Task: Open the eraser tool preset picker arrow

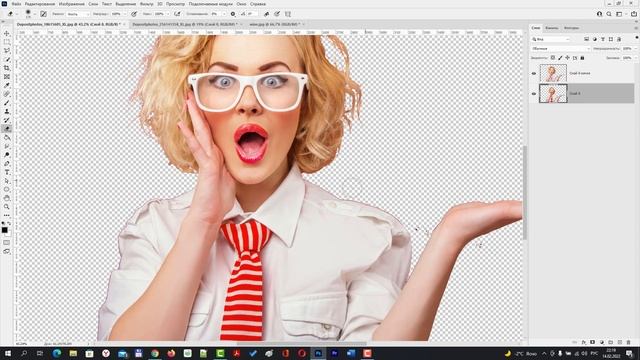Action: tap(17, 14)
